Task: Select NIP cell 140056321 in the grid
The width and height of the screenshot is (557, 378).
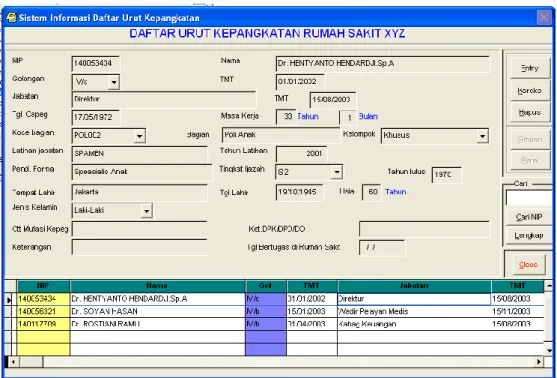Action: coord(43,312)
